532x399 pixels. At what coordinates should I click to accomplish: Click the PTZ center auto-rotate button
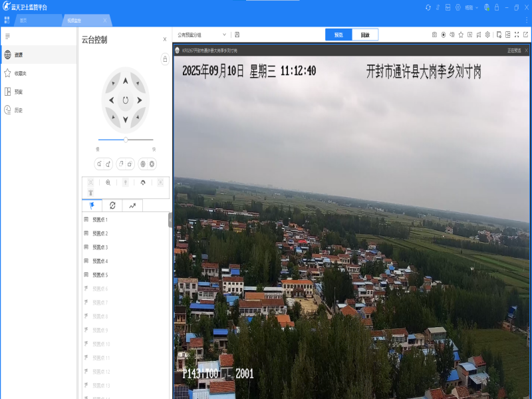coord(125,100)
